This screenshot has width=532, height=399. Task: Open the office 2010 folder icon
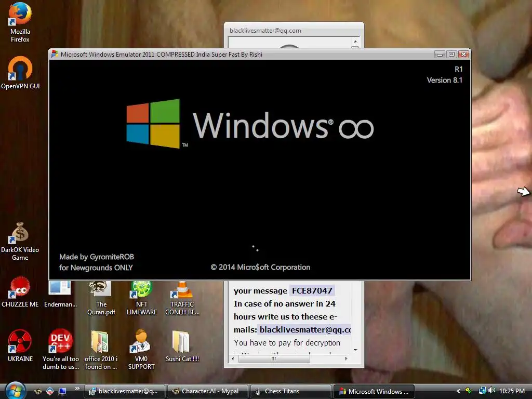tap(101, 350)
